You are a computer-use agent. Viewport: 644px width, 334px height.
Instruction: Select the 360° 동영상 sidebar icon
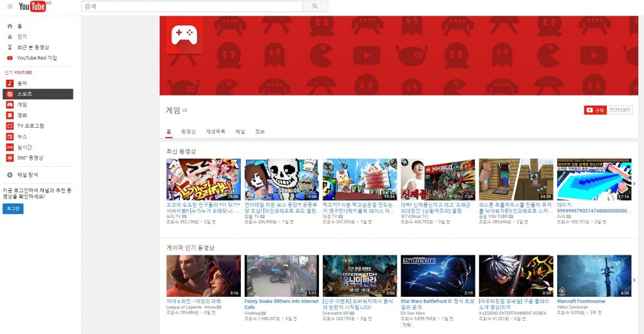click(x=10, y=158)
